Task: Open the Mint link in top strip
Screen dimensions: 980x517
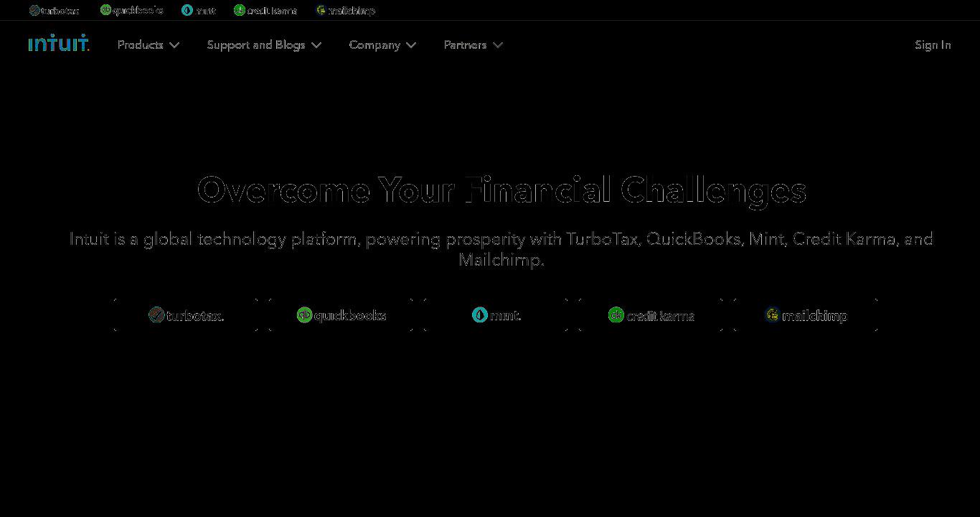Action: 199,10
